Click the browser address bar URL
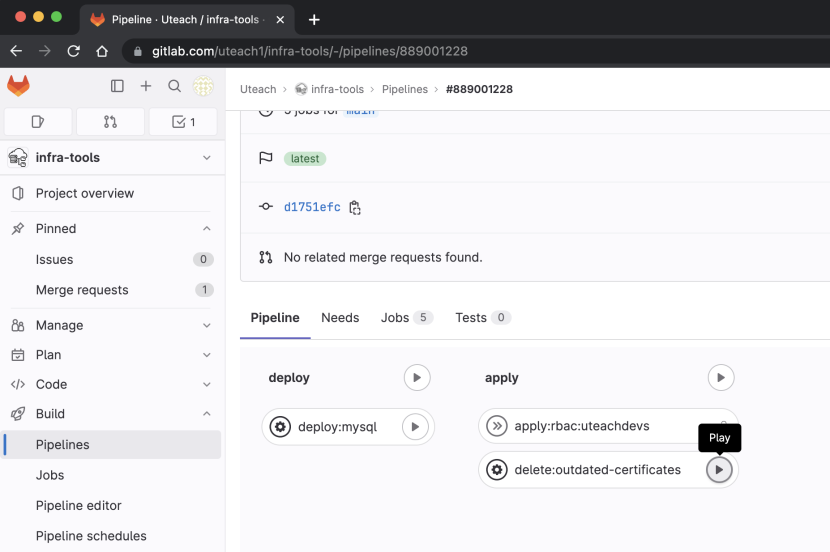The image size is (830, 552). 310,51
